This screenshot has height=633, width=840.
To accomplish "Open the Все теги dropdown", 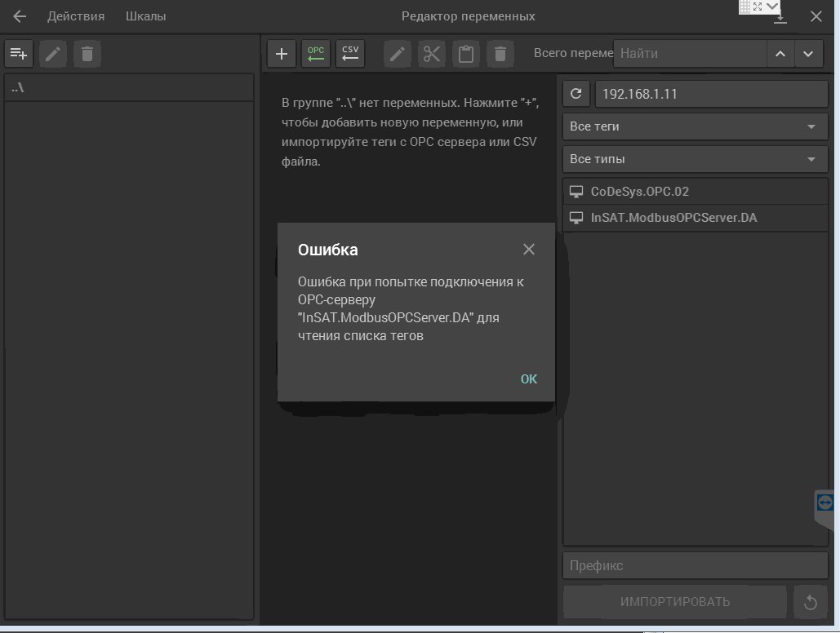I will click(x=695, y=126).
